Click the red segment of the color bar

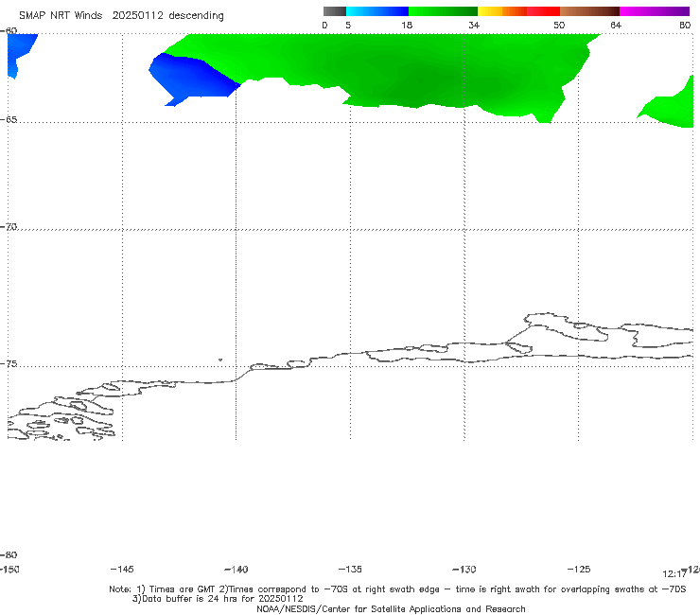click(543, 11)
